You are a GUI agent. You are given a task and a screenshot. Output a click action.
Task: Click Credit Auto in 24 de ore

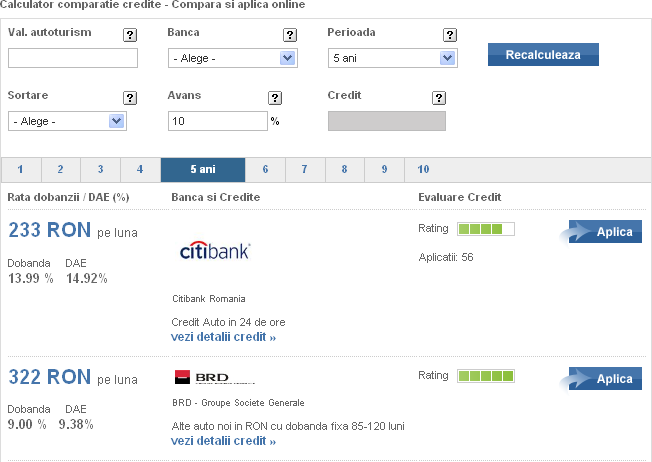[x=228, y=322]
